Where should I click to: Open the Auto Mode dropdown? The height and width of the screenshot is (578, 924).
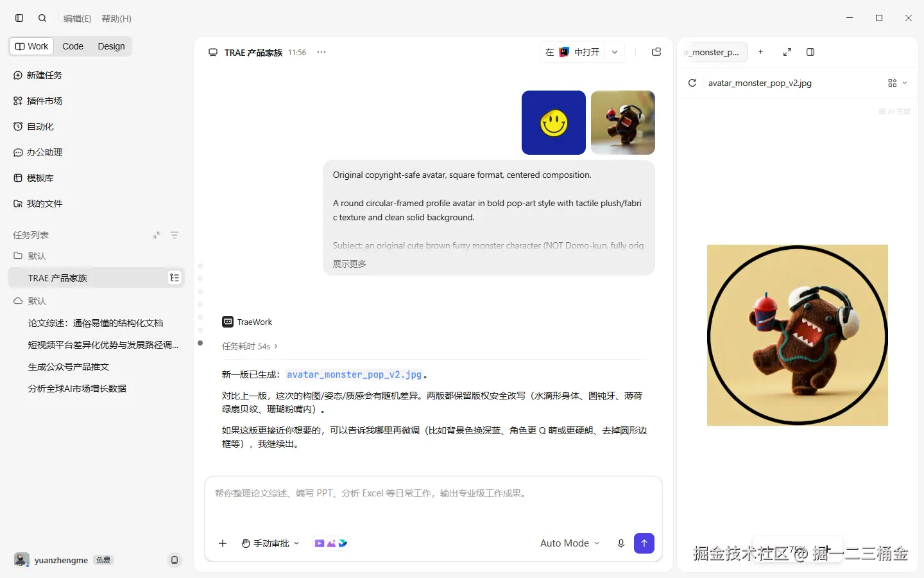click(570, 543)
